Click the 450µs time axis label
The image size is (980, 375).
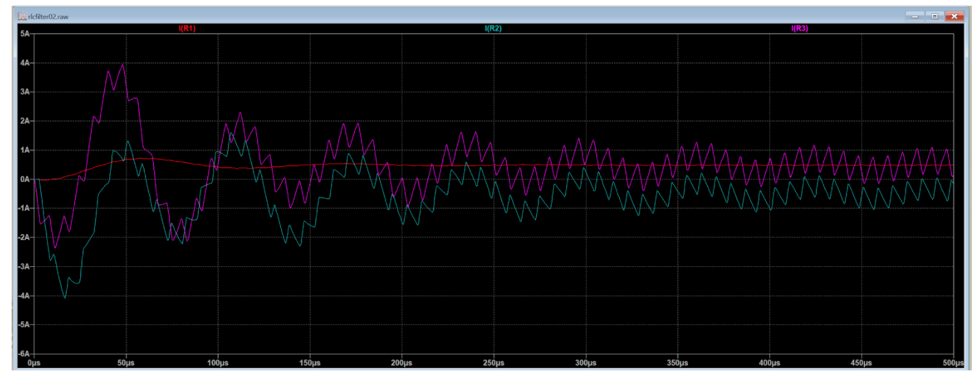coord(862,362)
